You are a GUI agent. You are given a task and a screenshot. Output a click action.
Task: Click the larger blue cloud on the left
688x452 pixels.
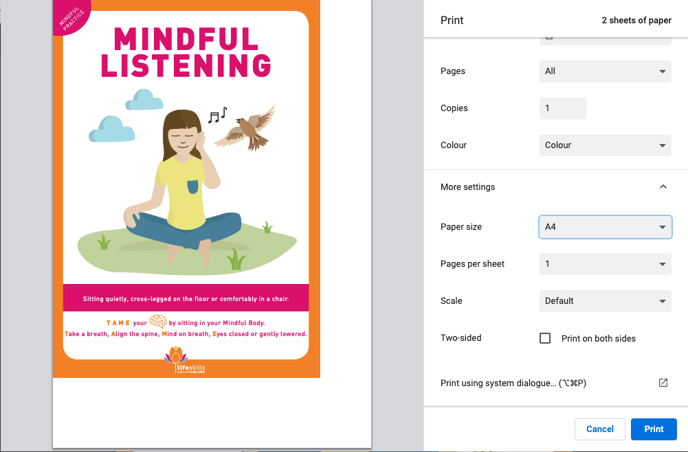pos(111,130)
